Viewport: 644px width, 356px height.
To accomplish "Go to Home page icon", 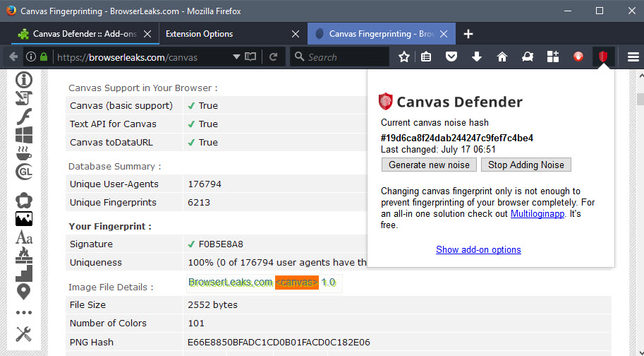I will pyautogui.click(x=502, y=57).
